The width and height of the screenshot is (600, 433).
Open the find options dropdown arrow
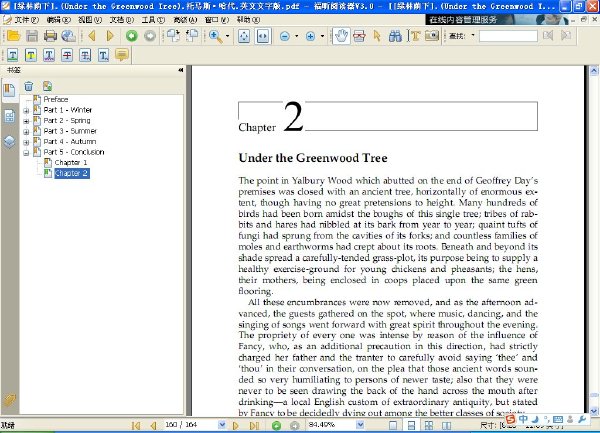(x=473, y=36)
